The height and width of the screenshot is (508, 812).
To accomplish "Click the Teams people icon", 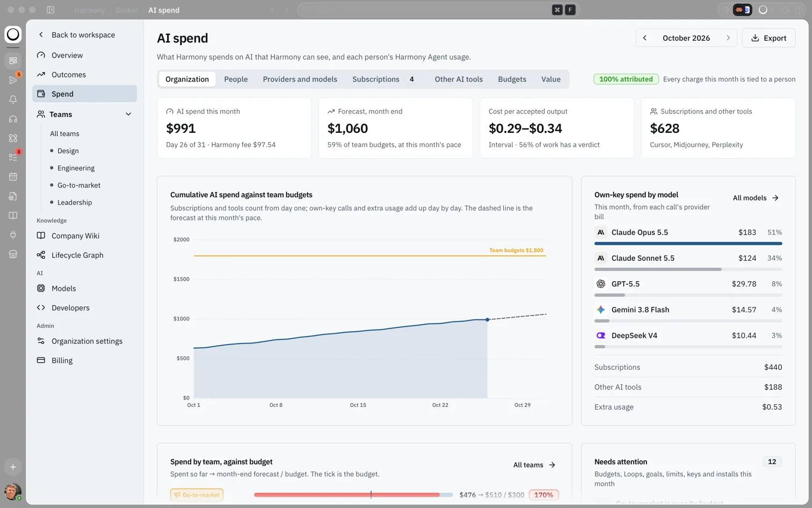I will tap(41, 115).
